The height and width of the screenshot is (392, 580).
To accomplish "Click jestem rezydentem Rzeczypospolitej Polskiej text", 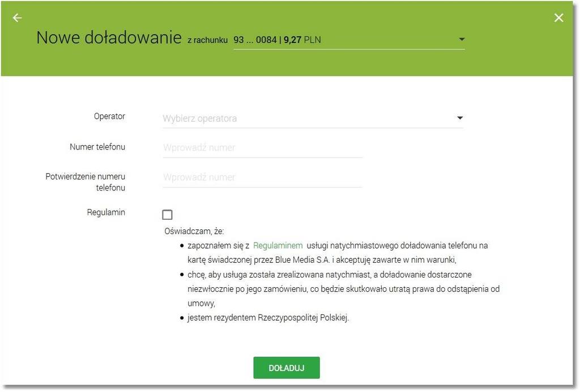I will click(268, 318).
